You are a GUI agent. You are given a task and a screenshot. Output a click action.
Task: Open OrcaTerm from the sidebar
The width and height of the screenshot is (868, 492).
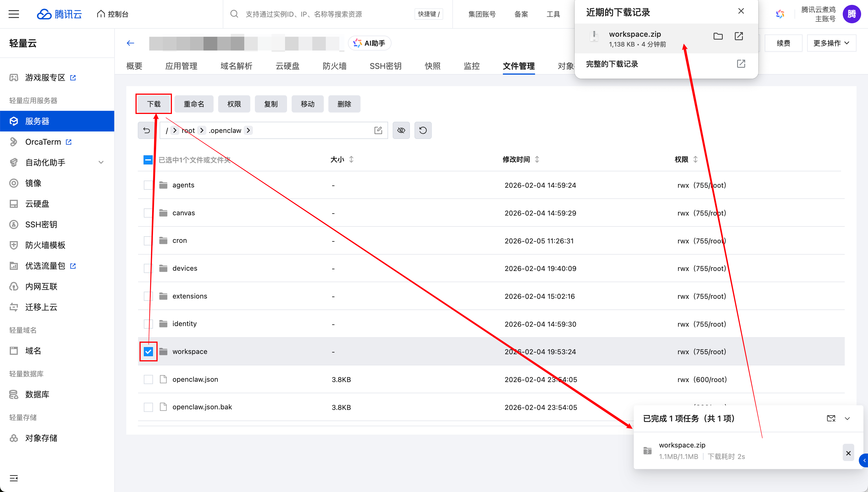click(x=43, y=142)
